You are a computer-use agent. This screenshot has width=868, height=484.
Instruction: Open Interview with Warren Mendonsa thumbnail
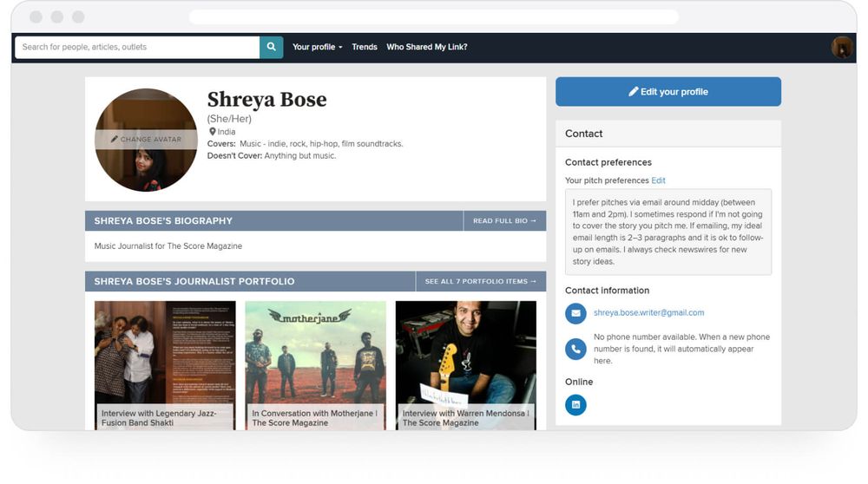click(x=465, y=364)
